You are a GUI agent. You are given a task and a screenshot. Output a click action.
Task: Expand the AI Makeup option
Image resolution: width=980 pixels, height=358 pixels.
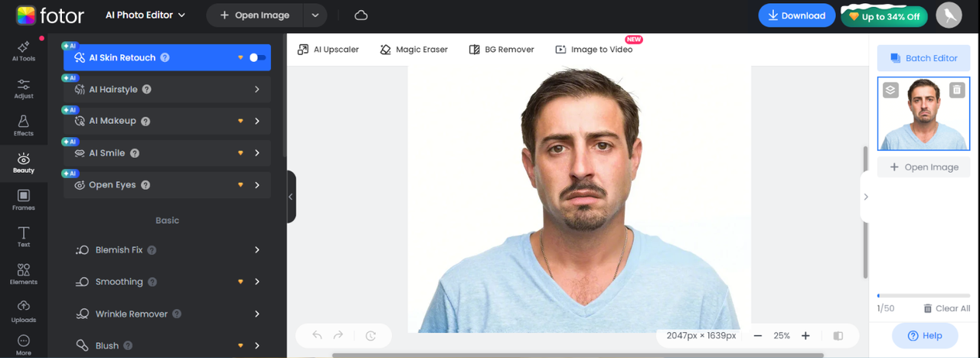click(x=257, y=121)
